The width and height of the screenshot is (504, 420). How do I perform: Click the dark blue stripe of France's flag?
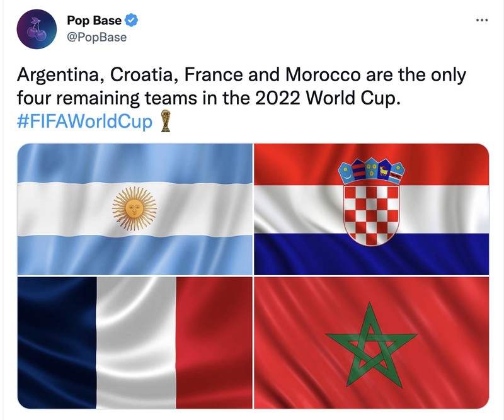pyautogui.click(x=57, y=343)
